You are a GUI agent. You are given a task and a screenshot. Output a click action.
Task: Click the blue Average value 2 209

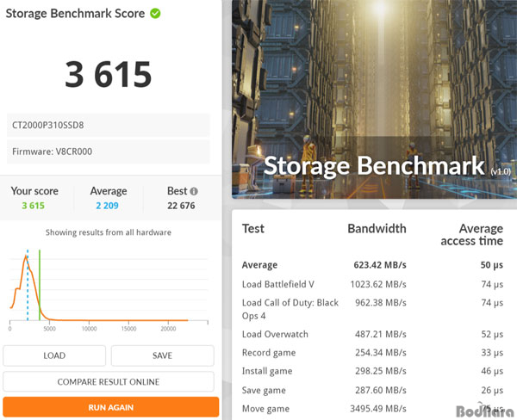click(x=107, y=206)
